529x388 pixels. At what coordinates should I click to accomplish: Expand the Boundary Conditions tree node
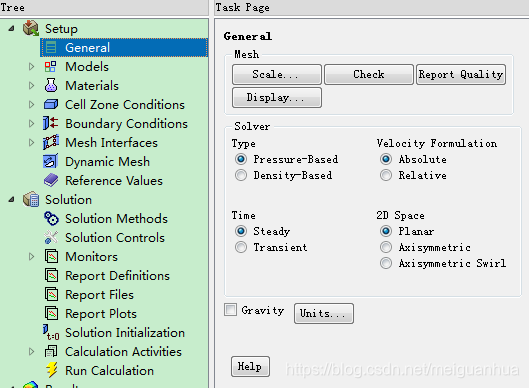pyautogui.click(x=31, y=123)
